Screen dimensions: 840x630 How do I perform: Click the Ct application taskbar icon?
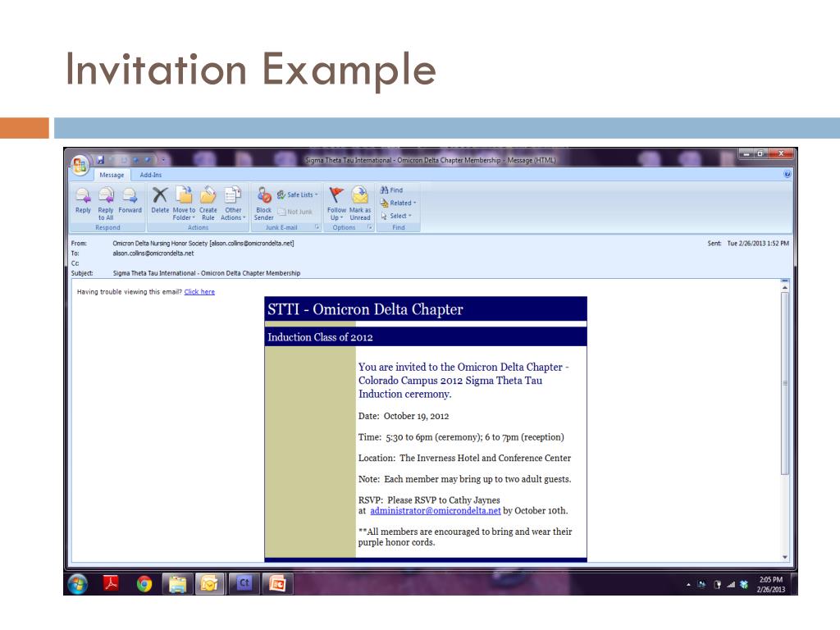[244, 583]
